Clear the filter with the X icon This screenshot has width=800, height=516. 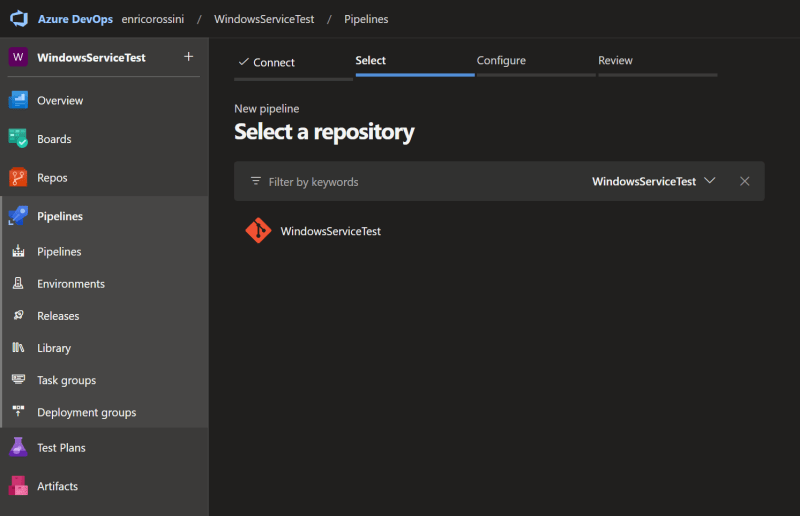coord(744,181)
